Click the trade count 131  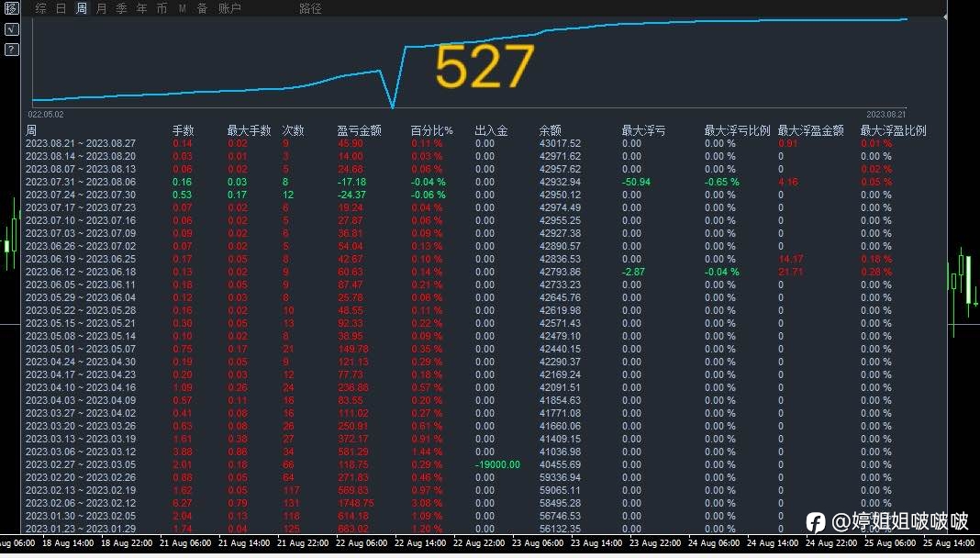291,503
